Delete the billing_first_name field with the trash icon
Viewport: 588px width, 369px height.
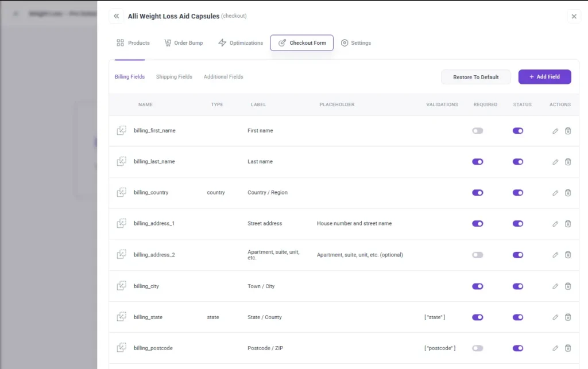click(568, 131)
